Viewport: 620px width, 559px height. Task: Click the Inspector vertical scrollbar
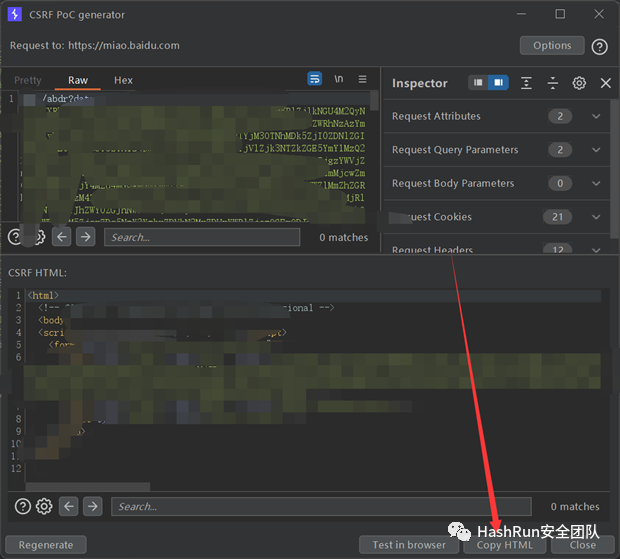pyautogui.click(x=614, y=168)
